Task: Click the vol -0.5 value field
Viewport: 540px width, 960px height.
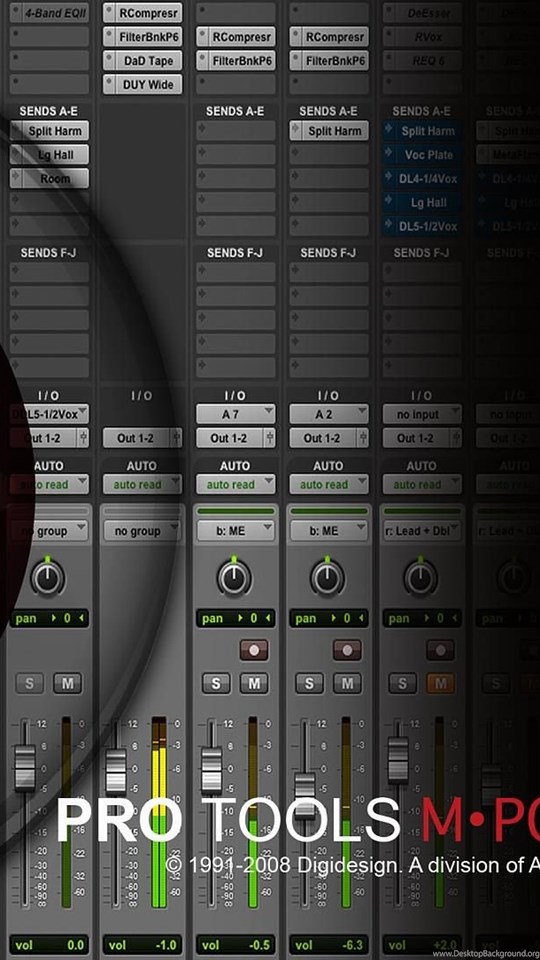Action: coord(236,945)
